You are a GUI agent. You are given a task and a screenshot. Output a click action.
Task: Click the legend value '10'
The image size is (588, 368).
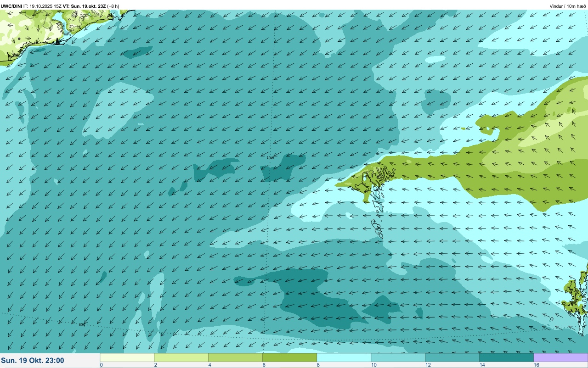(373, 365)
